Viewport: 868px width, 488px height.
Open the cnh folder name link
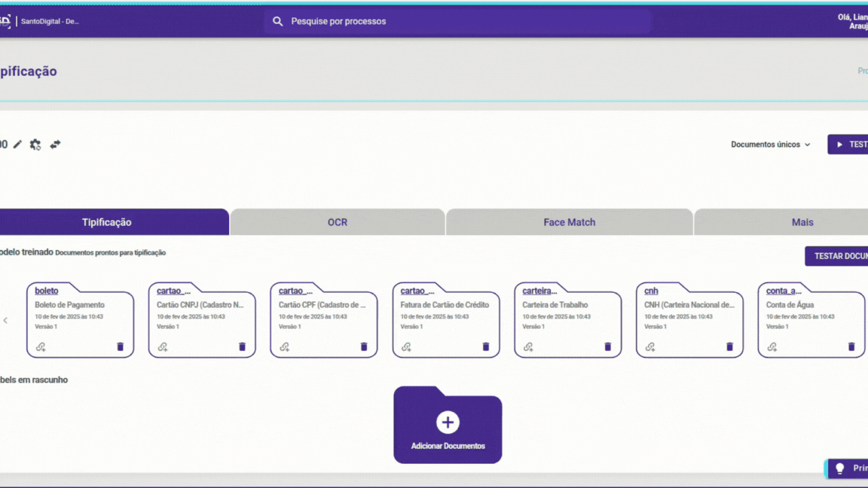click(651, 291)
